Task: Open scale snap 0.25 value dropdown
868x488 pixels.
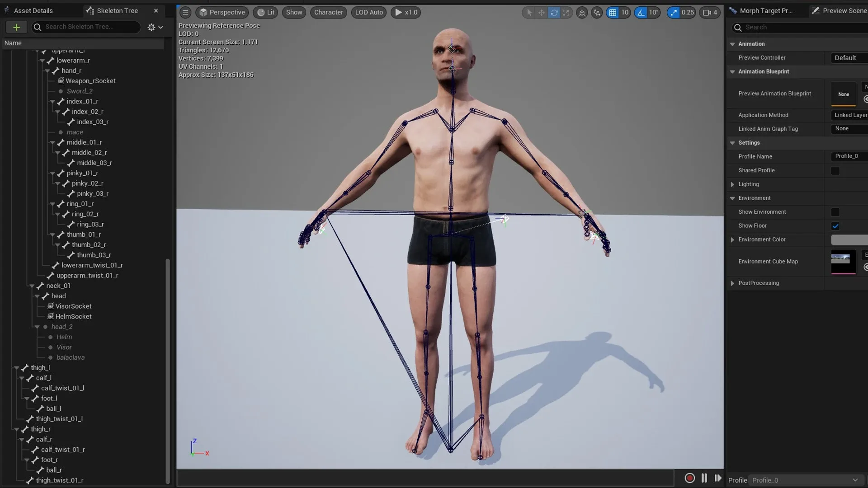Action: click(688, 13)
